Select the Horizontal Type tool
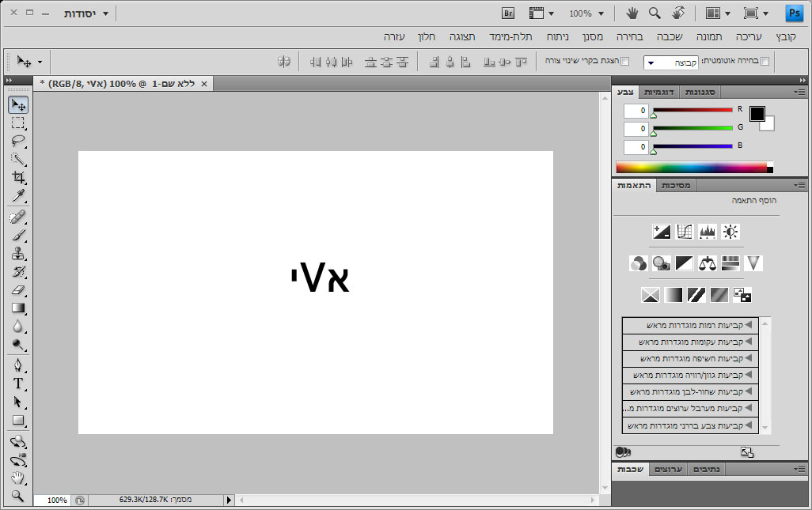The height and width of the screenshot is (510, 812). (17, 383)
